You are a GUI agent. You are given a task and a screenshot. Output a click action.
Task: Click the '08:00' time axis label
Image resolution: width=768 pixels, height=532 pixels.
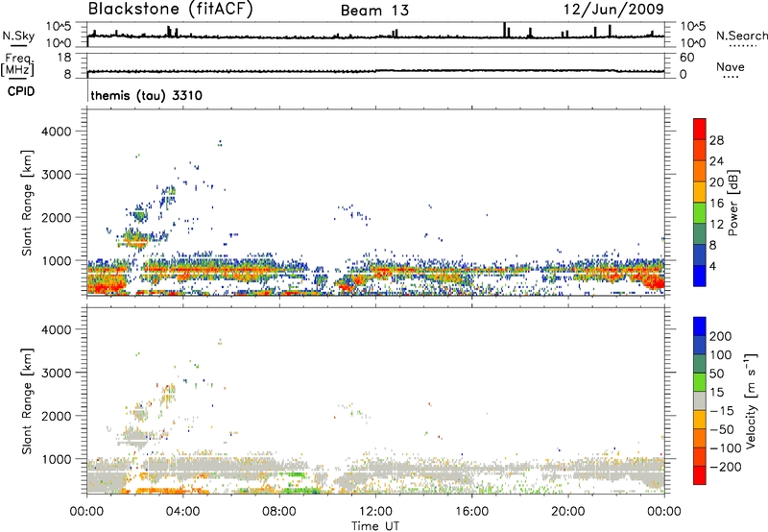coord(279,512)
